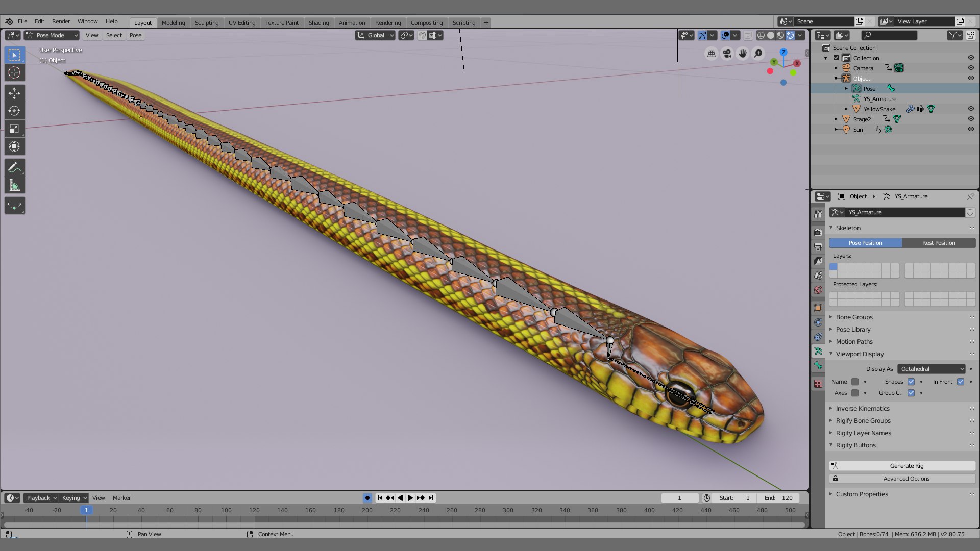
Task: Click the Advanced Options button
Action: point(902,479)
